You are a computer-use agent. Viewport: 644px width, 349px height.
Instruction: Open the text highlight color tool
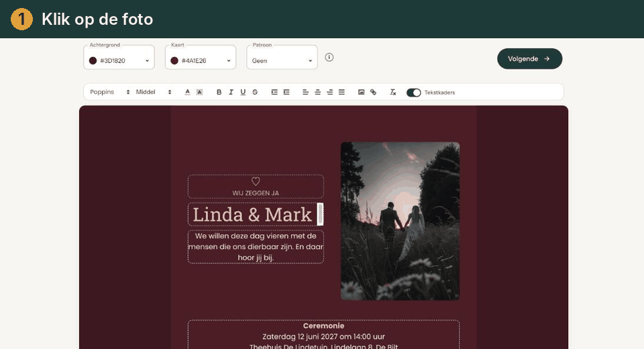pyautogui.click(x=199, y=92)
